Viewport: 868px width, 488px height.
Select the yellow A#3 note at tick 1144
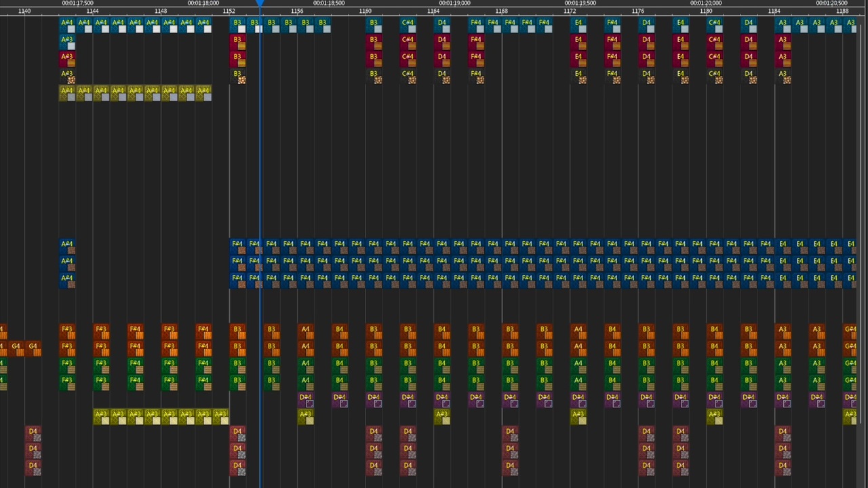101,417
